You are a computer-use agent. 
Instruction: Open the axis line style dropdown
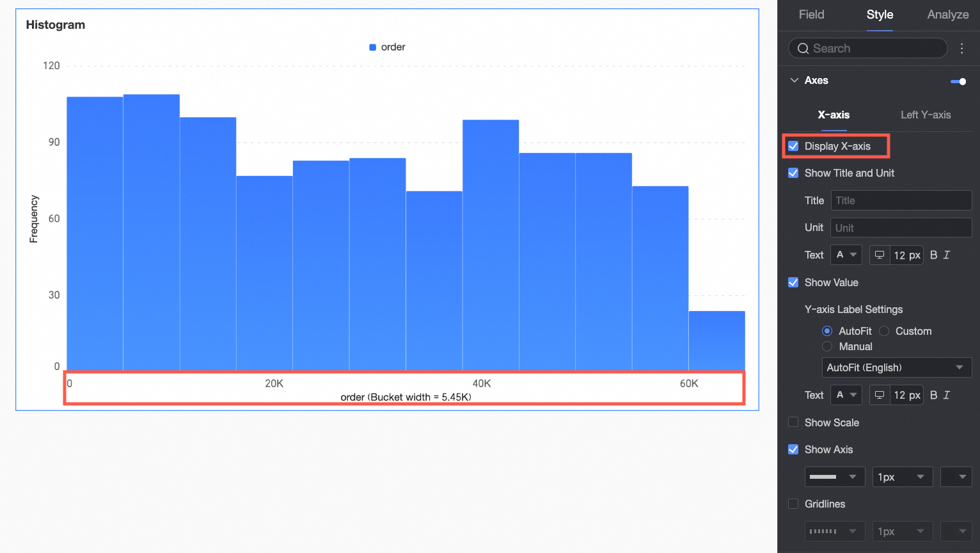[835, 477]
